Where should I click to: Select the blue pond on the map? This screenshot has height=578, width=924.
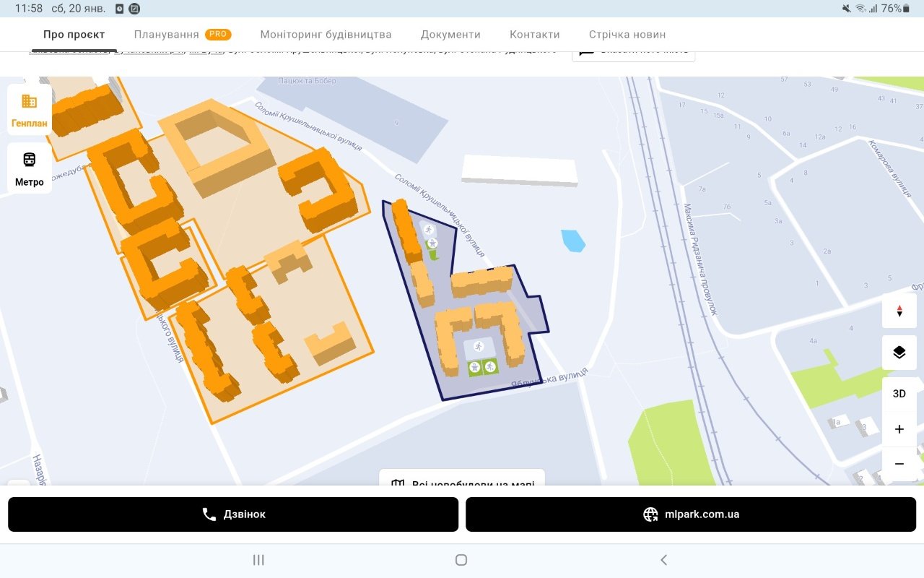coord(573,241)
